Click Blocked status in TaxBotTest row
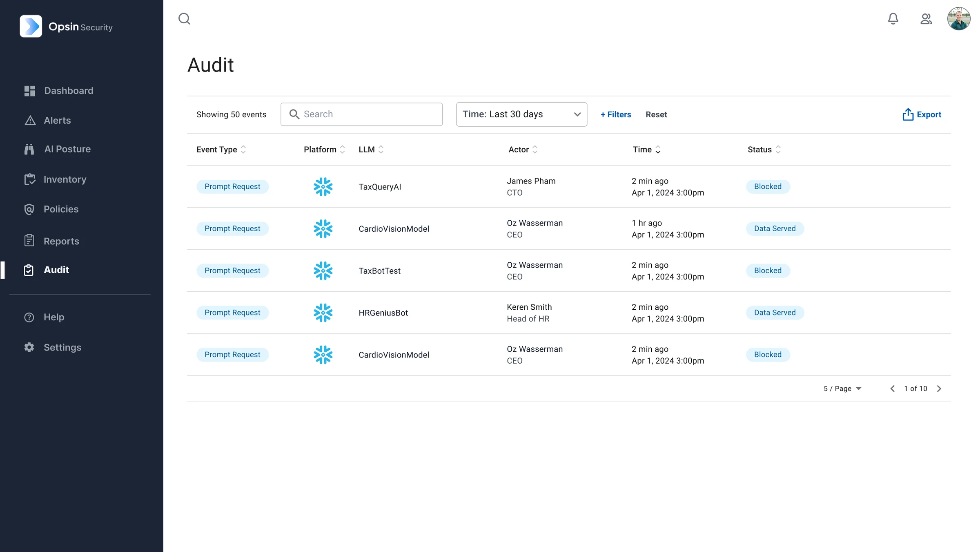 click(x=768, y=270)
